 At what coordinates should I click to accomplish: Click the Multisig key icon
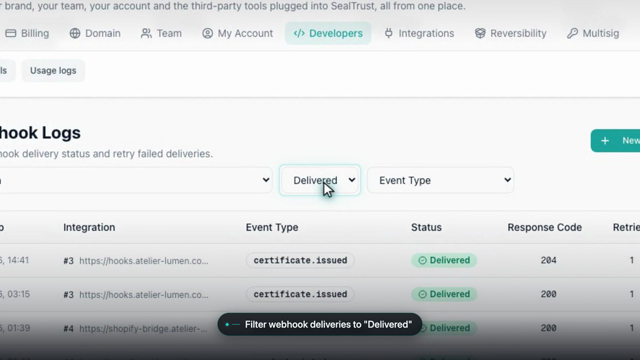(x=572, y=33)
